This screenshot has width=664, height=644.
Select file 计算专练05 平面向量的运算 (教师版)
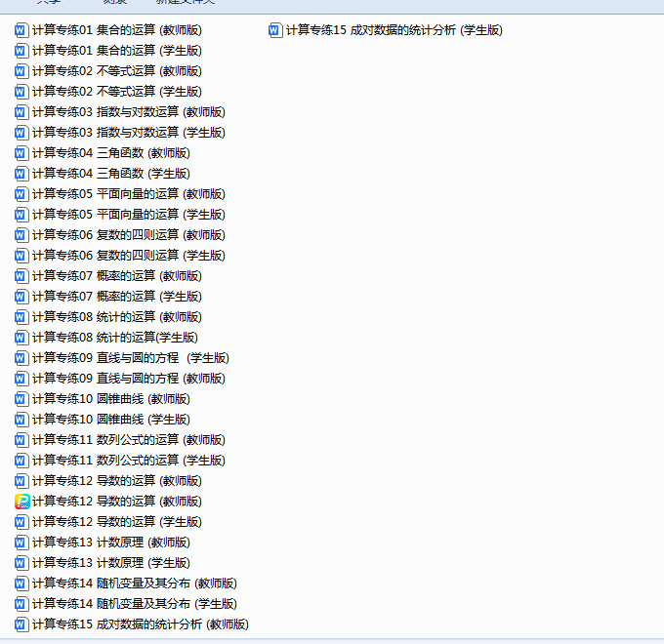(x=128, y=194)
